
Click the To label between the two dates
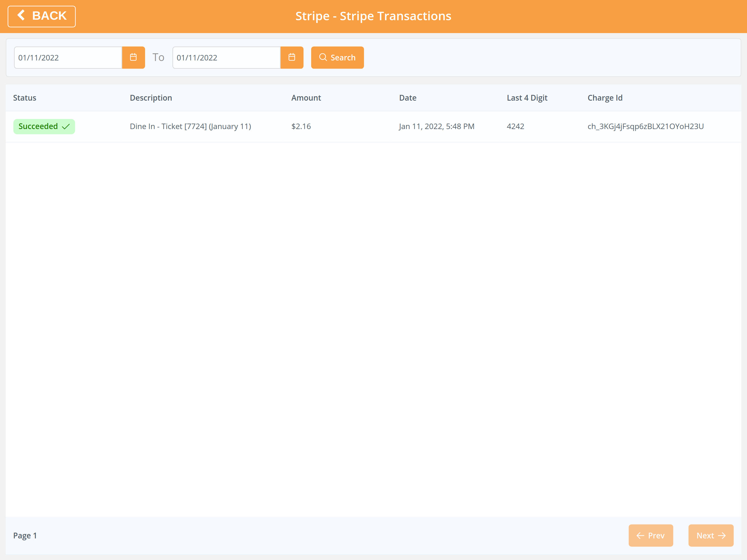[x=158, y=57]
